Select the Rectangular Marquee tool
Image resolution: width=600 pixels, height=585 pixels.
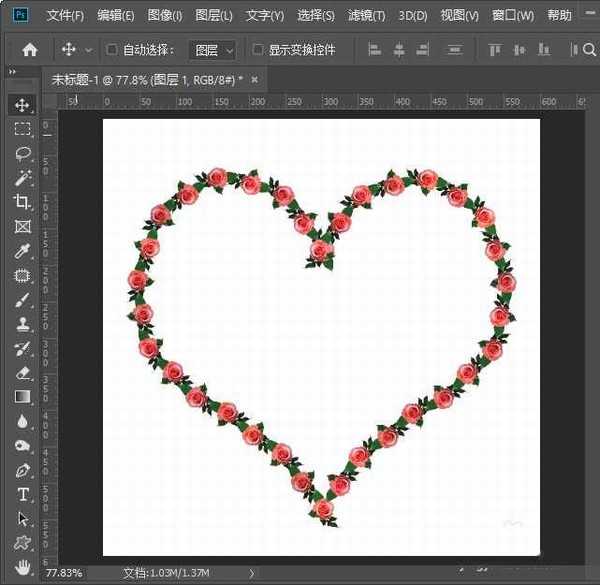(22, 129)
